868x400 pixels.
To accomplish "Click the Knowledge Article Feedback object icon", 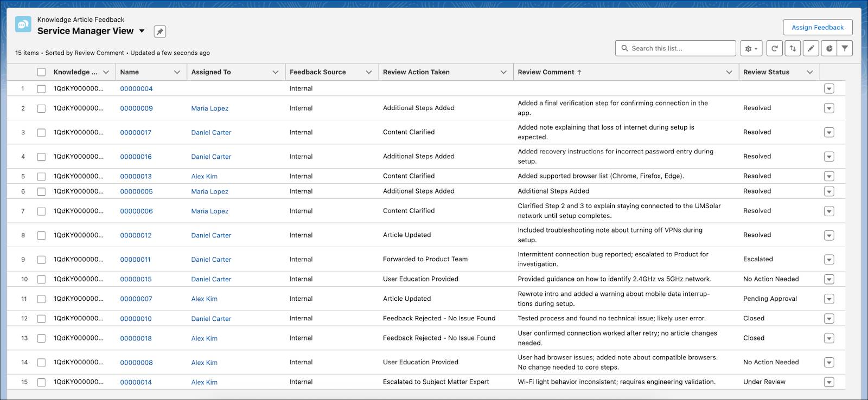I will click(x=23, y=25).
